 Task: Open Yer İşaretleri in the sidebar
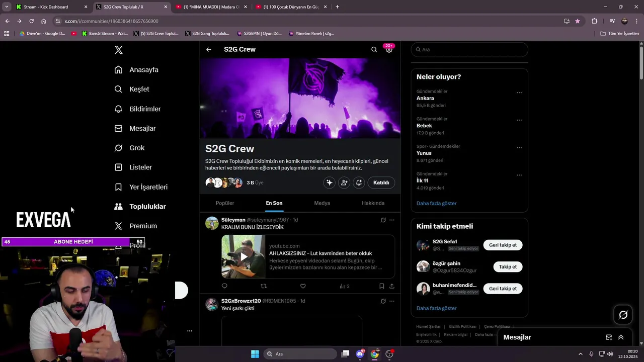click(x=141, y=187)
